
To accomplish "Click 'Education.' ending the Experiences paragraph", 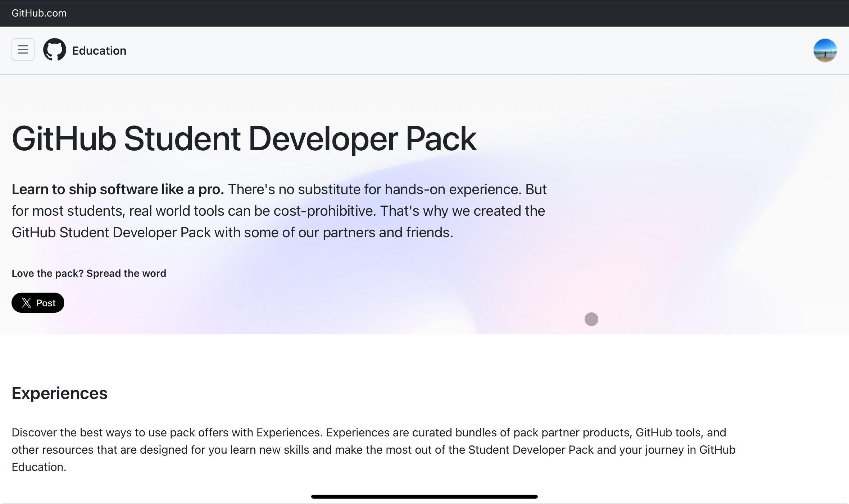I will (x=39, y=467).
